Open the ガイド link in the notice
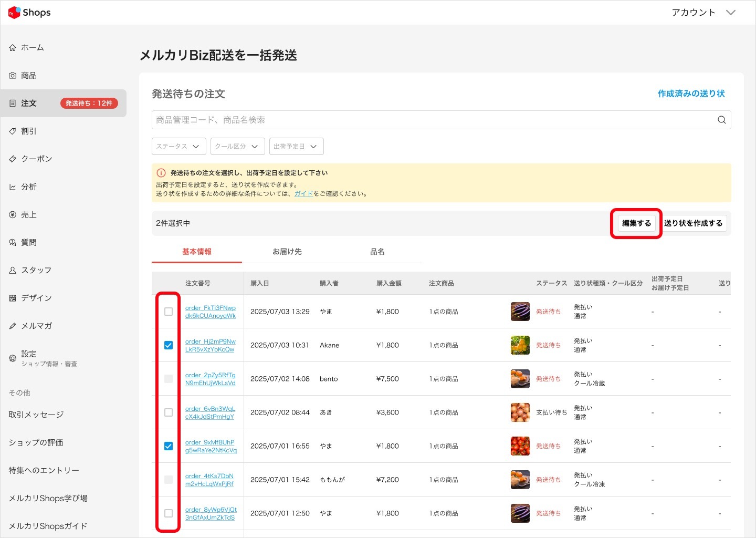756x538 pixels. click(x=303, y=193)
